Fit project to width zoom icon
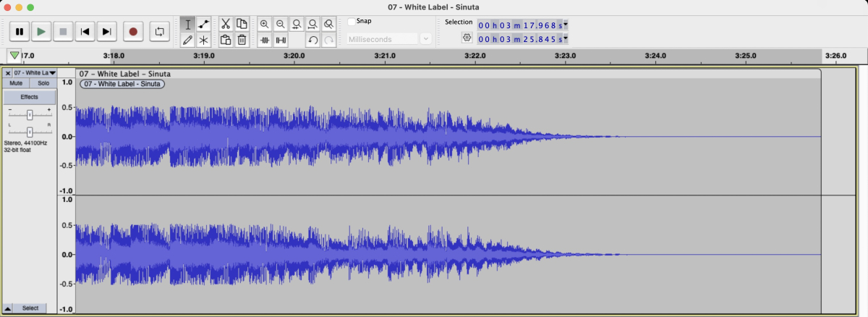This screenshot has width=868, height=317. (312, 24)
